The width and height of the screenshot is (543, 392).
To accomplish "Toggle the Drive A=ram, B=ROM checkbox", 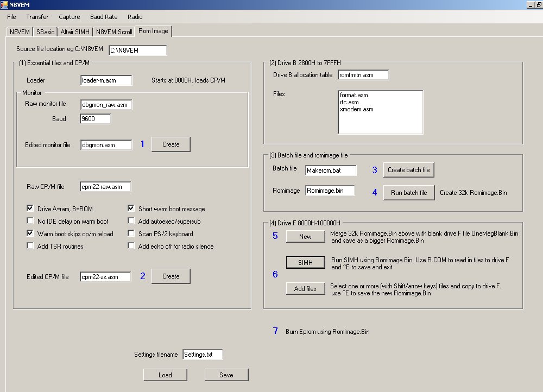I will (30, 209).
